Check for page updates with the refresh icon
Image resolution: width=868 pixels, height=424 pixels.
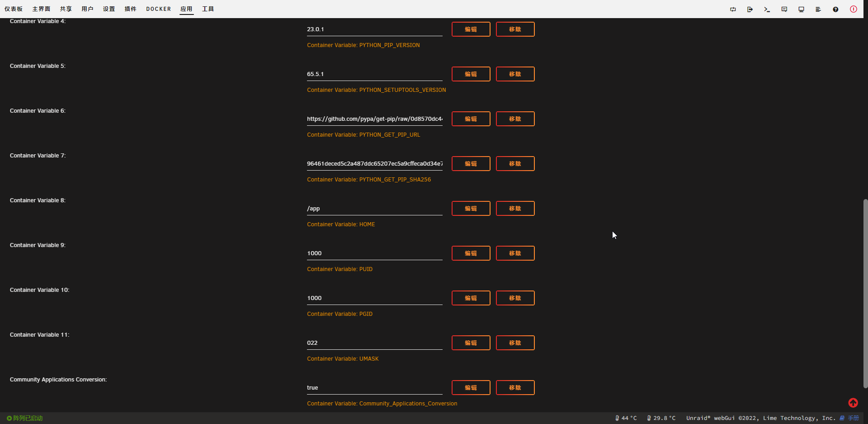(733, 9)
